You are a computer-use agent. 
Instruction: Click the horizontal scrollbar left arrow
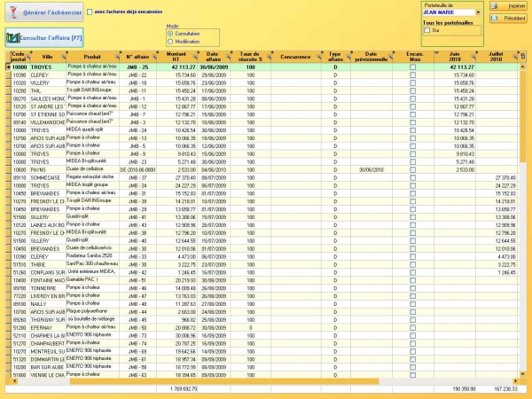click(x=14, y=381)
